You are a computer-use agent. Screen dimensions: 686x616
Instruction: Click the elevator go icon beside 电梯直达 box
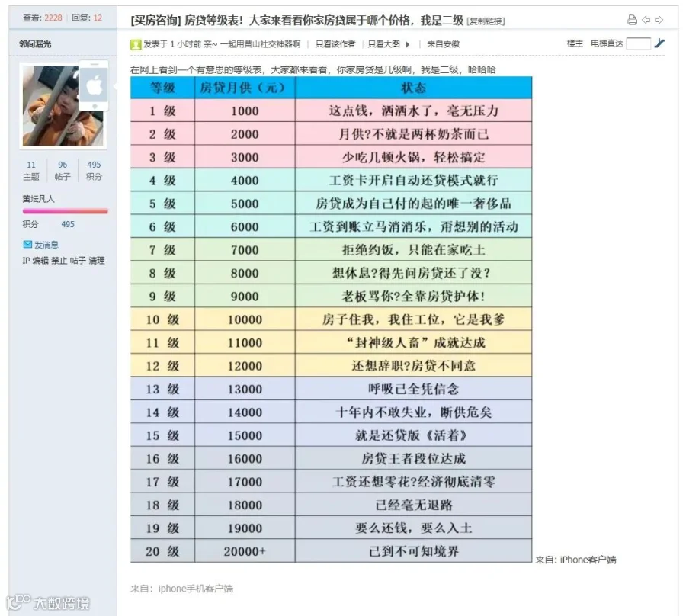(659, 43)
